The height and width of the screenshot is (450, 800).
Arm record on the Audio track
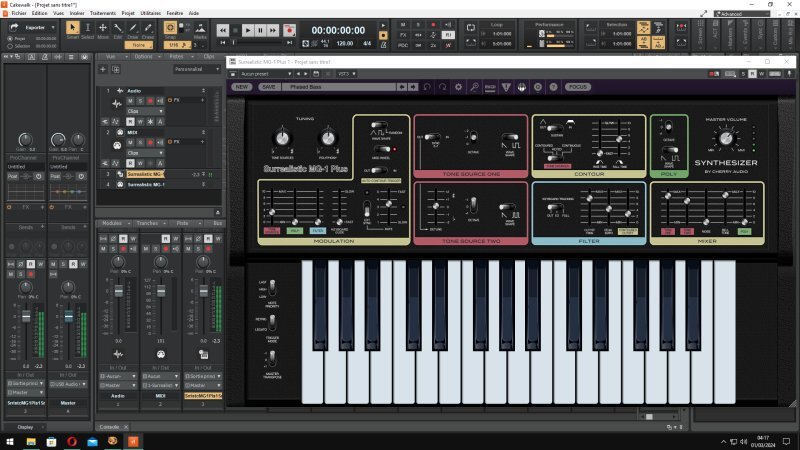[150, 101]
